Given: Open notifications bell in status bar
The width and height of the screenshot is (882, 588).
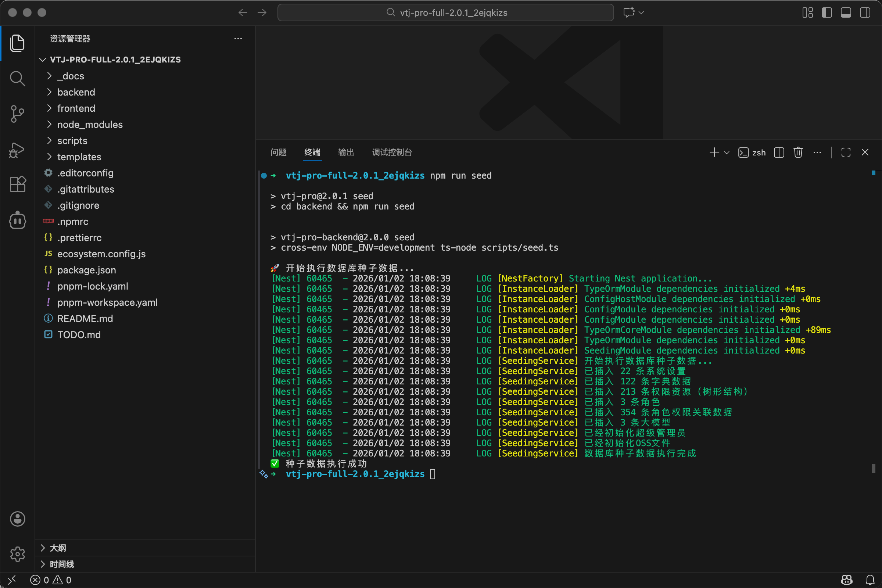Looking at the screenshot, I should 870,580.
